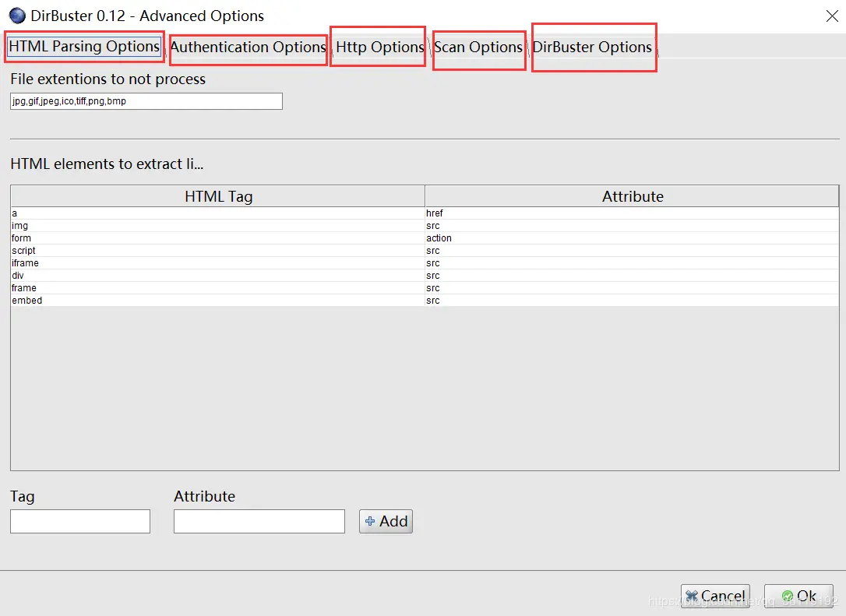Click the src attribute of the embed row
The width and height of the screenshot is (846, 616).
[x=632, y=300]
